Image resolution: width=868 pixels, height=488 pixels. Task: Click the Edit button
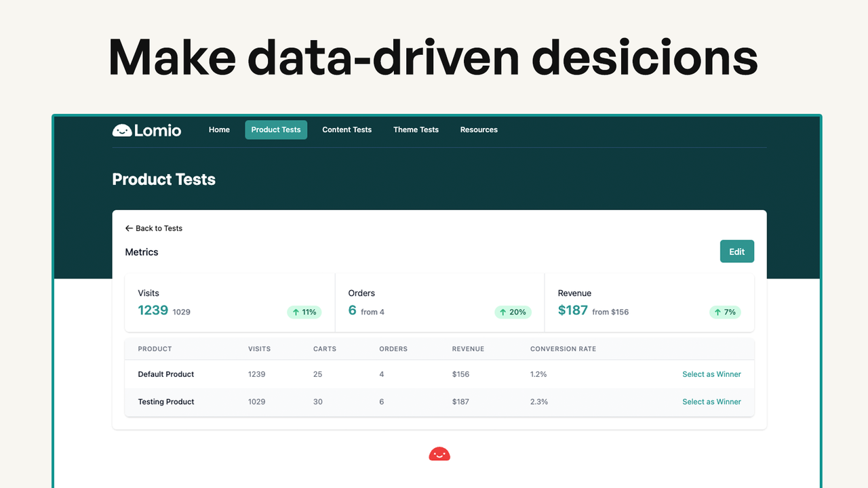[737, 251]
